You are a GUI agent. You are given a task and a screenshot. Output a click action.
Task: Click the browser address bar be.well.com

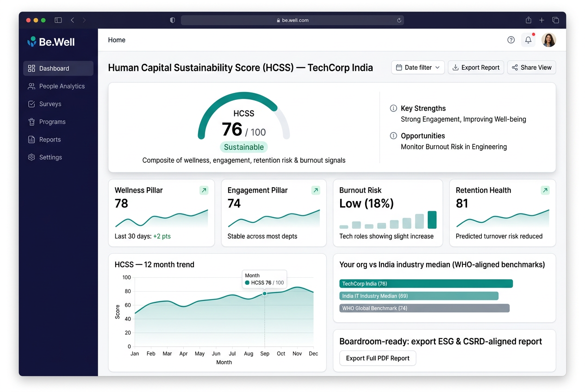coord(292,20)
